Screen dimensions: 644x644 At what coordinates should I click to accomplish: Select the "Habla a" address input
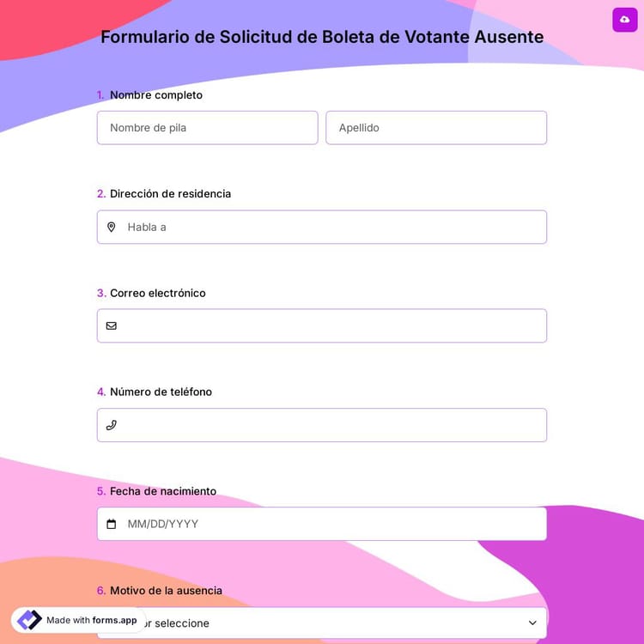click(331, 228)
